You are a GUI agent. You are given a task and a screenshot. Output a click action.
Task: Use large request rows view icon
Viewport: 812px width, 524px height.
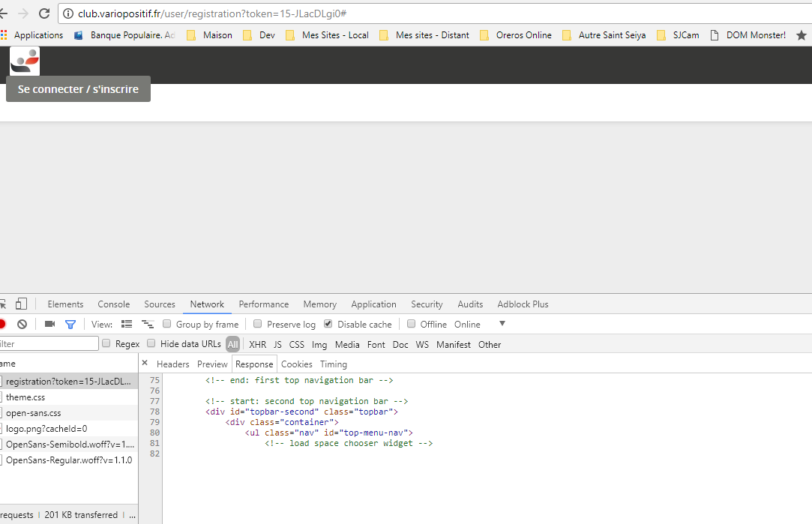coord(127,324)
